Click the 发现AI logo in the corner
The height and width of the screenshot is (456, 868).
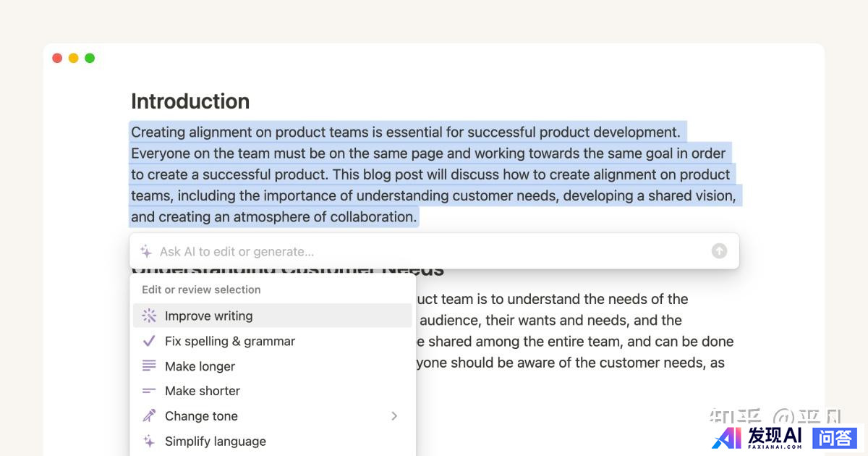(x=757, y=436)
